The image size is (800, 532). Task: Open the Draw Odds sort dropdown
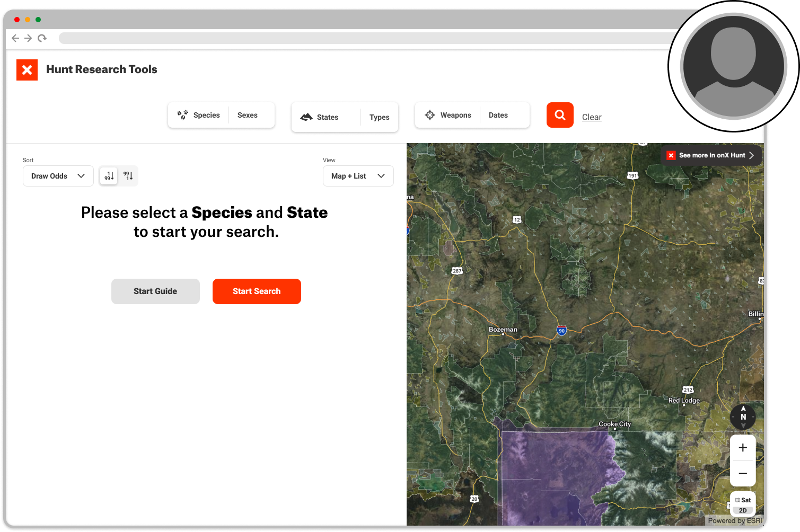pos(58,175)
